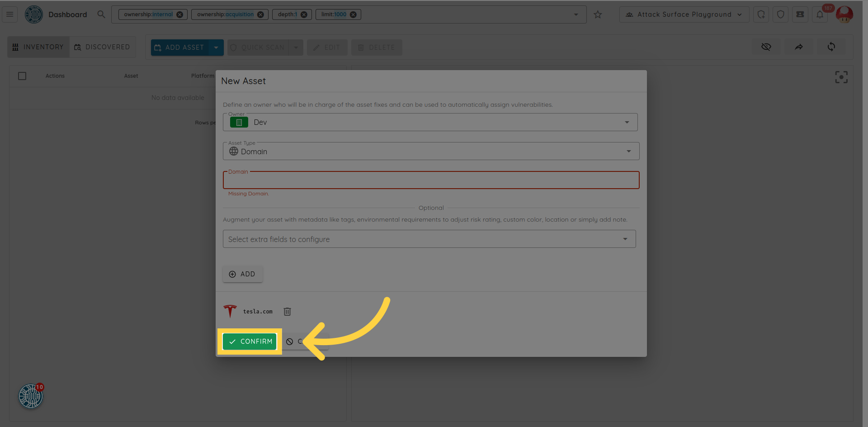Screen dimensions: 868x427
Task: Toggle the hidden assets eye icon
Action: coord(766,47)
